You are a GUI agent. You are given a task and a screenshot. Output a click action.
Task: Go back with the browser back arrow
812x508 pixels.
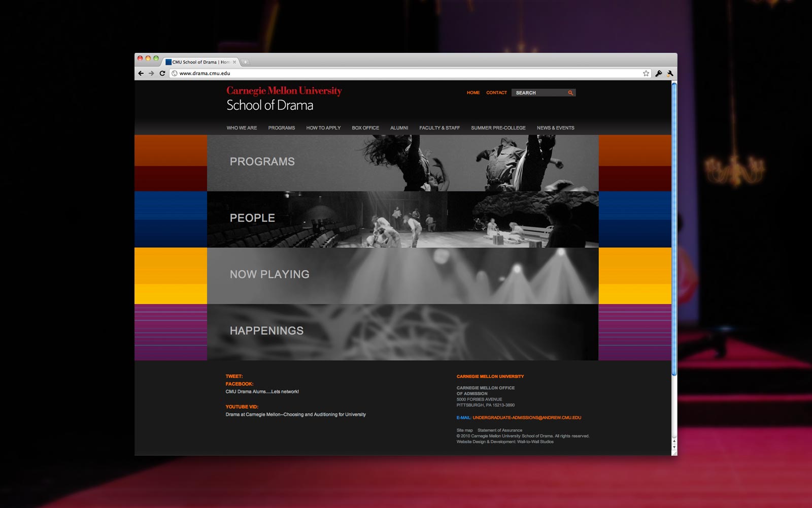[141, 73]
